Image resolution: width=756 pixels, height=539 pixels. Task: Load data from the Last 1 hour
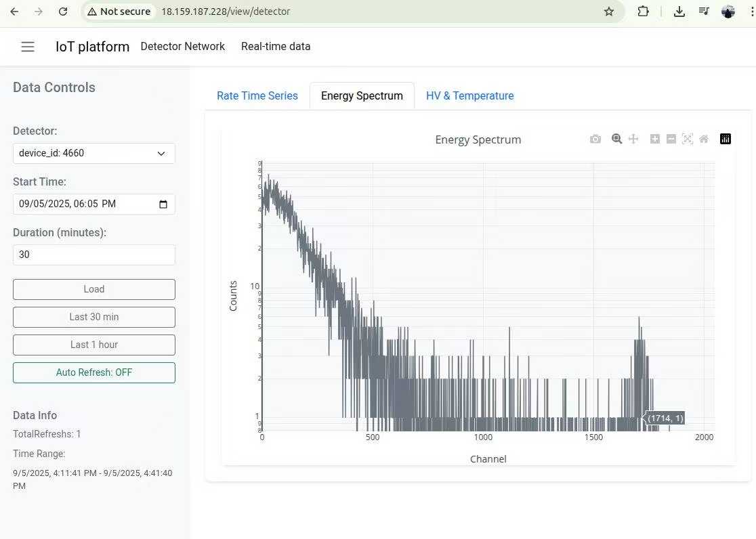pyautogui.click(x=93, y=344)
